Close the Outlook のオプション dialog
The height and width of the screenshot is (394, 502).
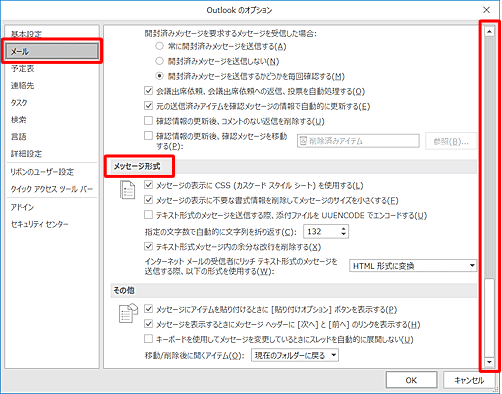point(487,10)
